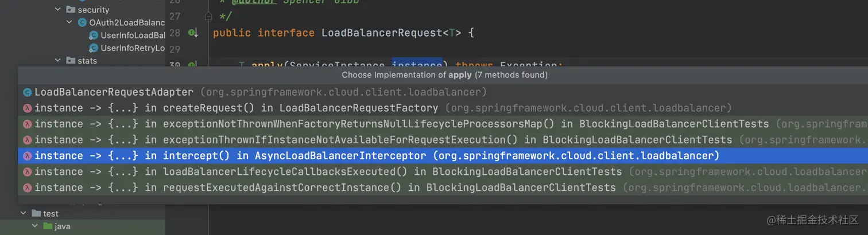This screenshot has width=868, height=235.
Task: Click the UserInfoRetryLo class icon
Action: pos(94,48)
